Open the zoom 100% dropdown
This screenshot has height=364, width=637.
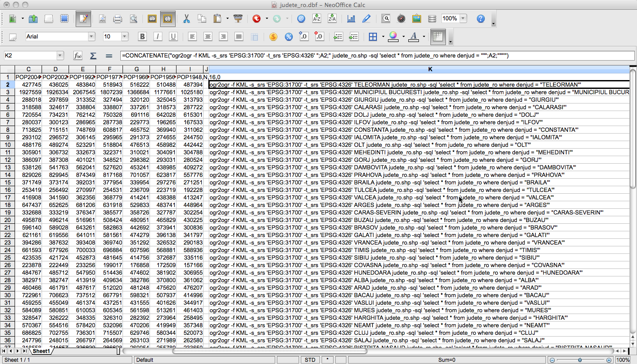point(463,19)
